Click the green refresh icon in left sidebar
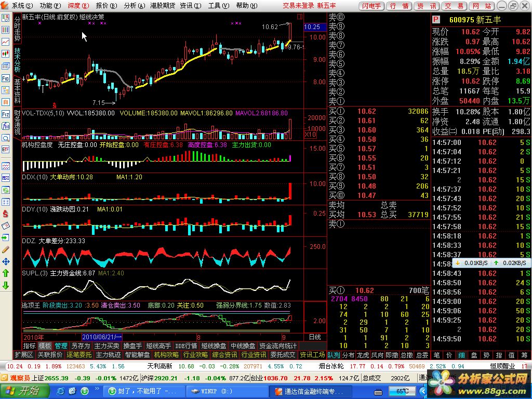 [5, 190]
